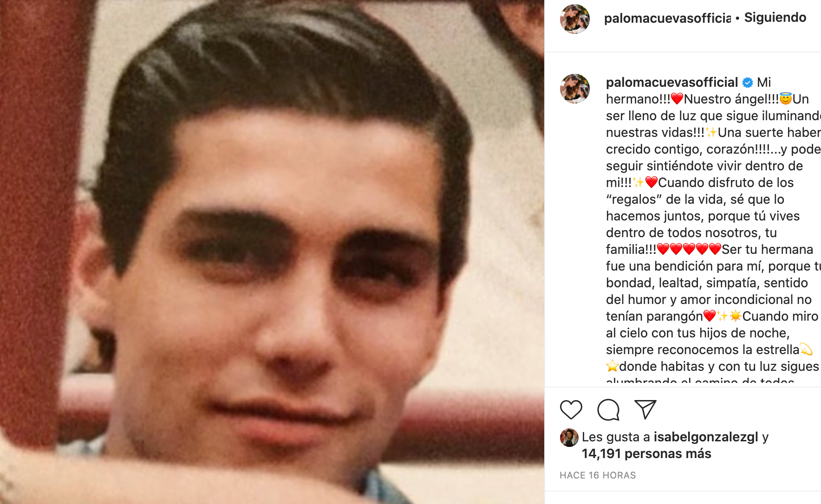
Task: Click the portrait photo of the post
Action: click(x=272, y=252)
